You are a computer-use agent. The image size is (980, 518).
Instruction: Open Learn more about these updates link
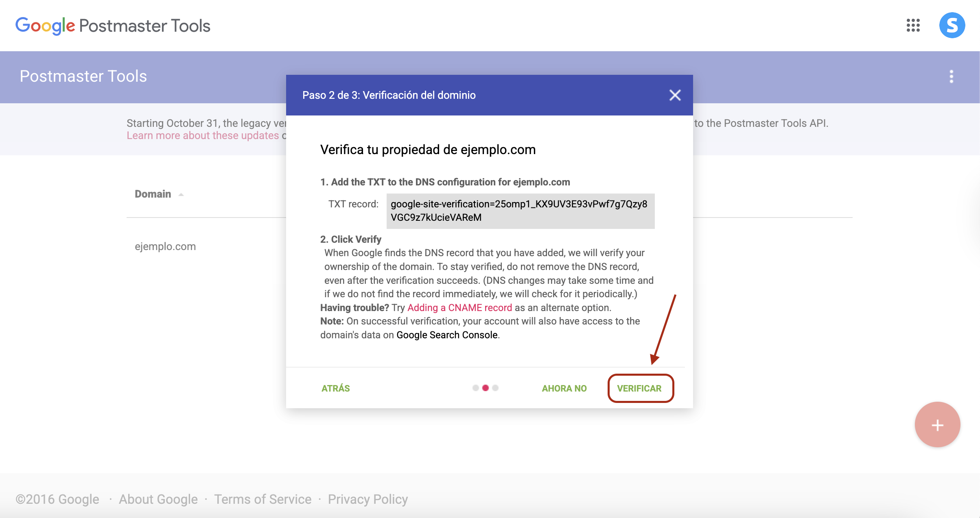(203, 135)
